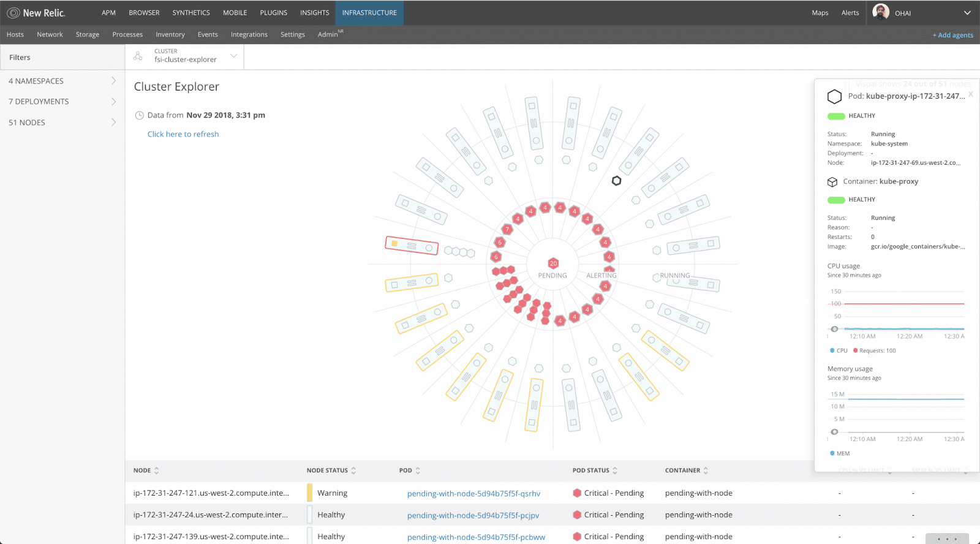
Task: Go to the Admin tab
Action: pyautogui.click(x=330, y=34)
